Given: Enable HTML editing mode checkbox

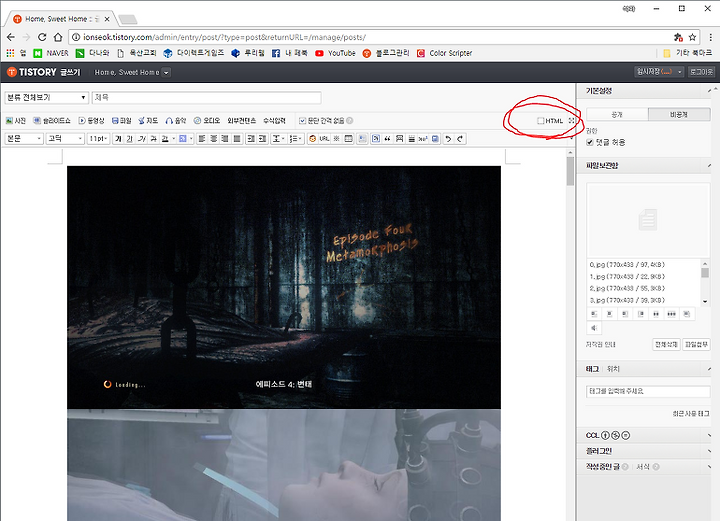Looking at the screenshot, I should coord(541,121).
